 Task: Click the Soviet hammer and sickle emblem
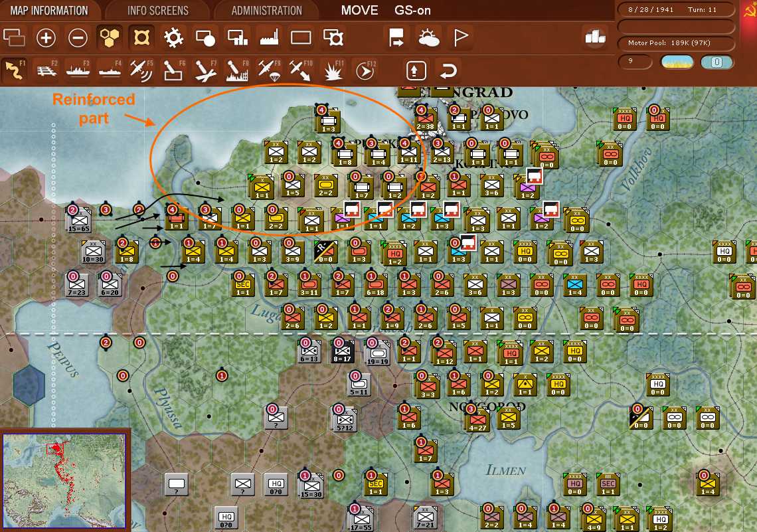pos(750,10)
